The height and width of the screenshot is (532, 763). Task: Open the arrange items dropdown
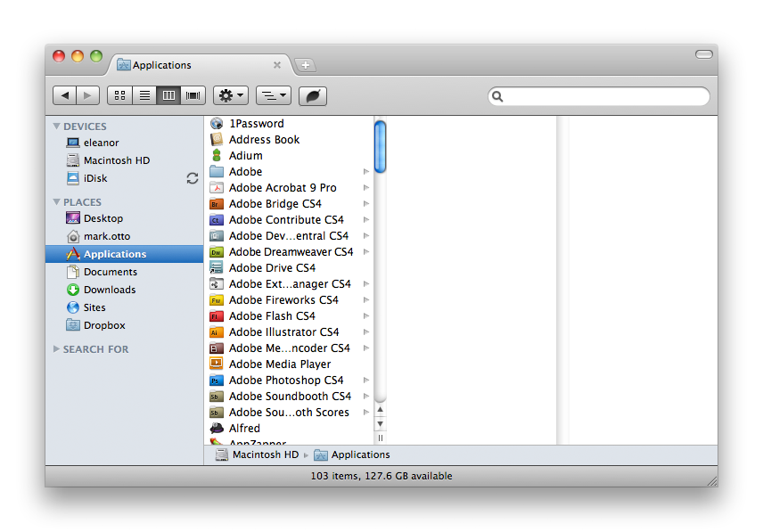[274, 95]
